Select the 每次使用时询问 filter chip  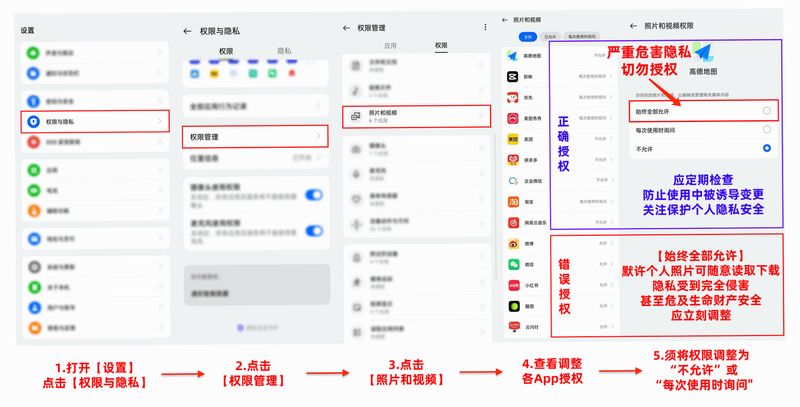click(x=582, y=37)
